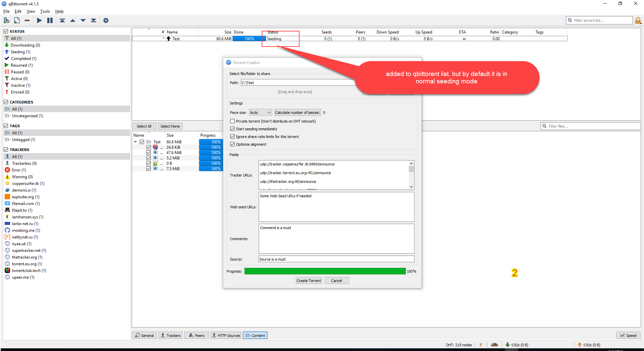Image resolution: width=644 pixels, height=351 pixels.
Task: Open the Piece size dropdown
Action: (x=260, y=113)
